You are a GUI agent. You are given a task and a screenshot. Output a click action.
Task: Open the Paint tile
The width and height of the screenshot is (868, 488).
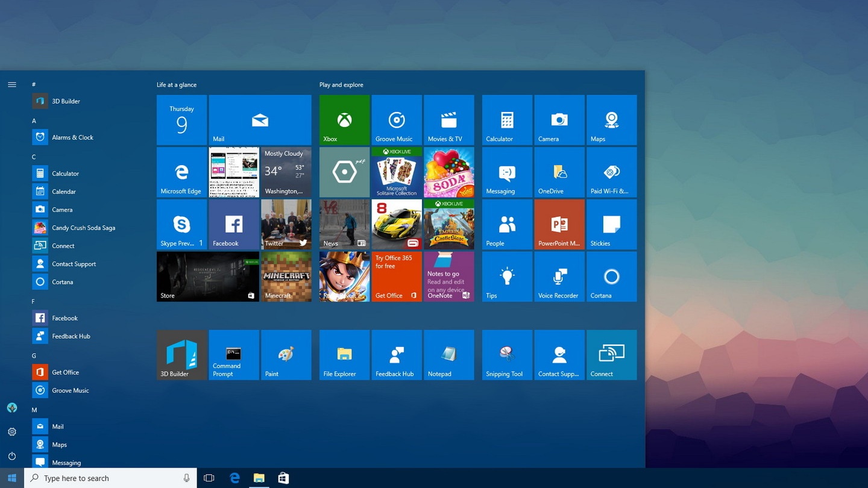point(286,355)
